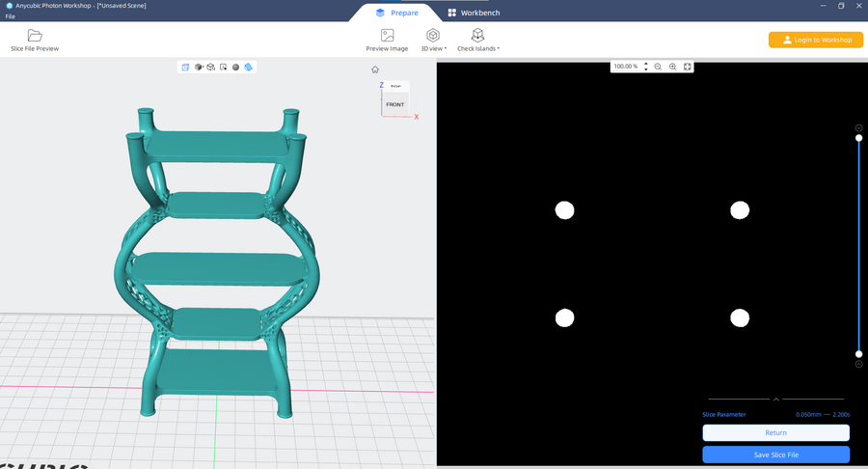Screen dimensions: 868x469
Task: Click the Preview Image icon
Action: [387, 36]
